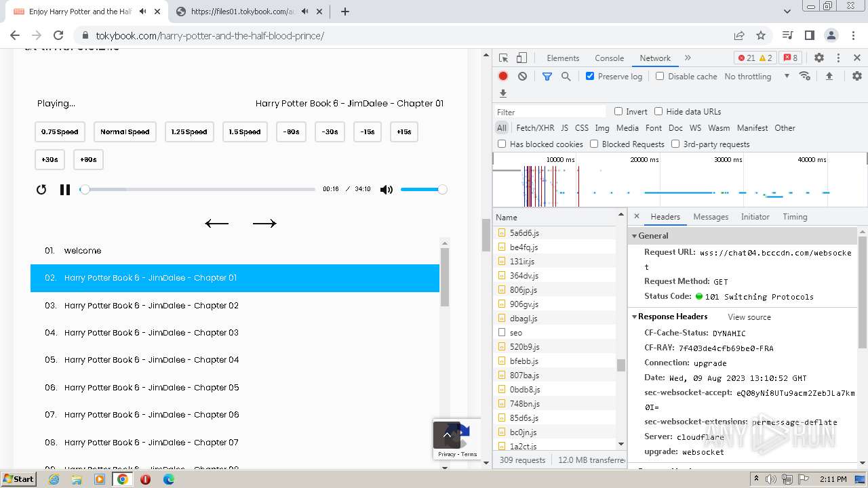This screenshot has height=488, width=868.
Task: Click the scroll-to-top chevron button
Action: [x=447, y=435]
